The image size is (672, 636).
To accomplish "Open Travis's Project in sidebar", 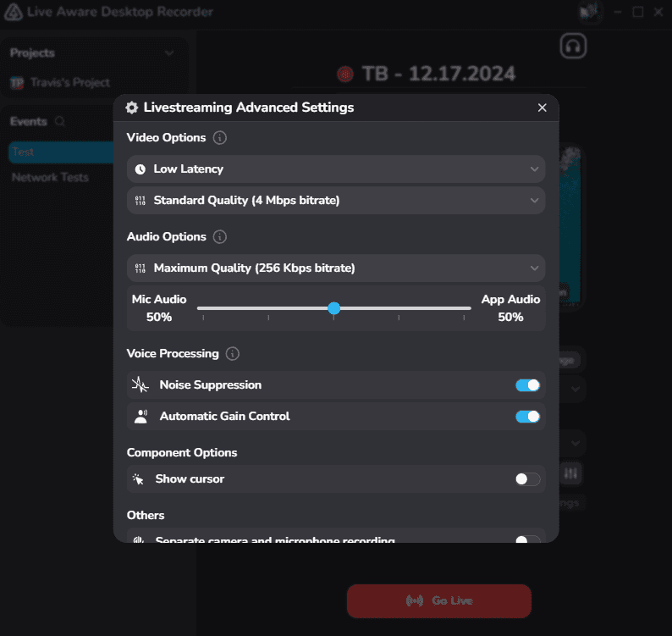I will [70, 82].
